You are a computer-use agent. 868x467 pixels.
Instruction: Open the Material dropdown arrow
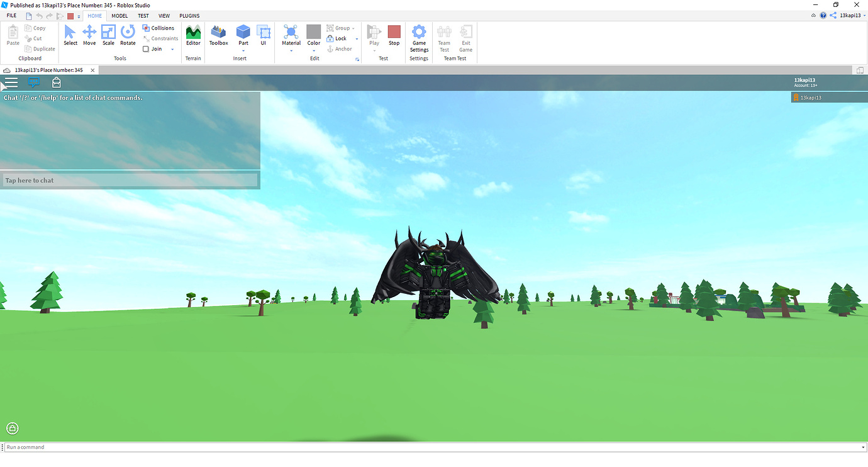291,51
